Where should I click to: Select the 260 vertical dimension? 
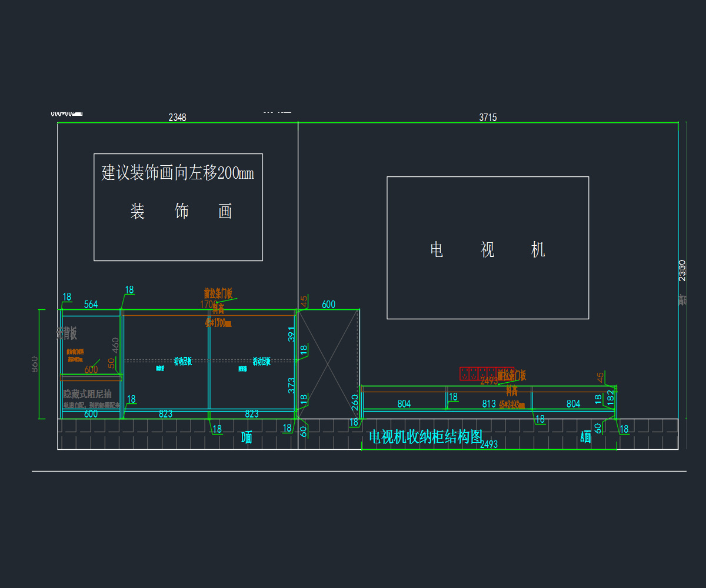click(355, 402)
